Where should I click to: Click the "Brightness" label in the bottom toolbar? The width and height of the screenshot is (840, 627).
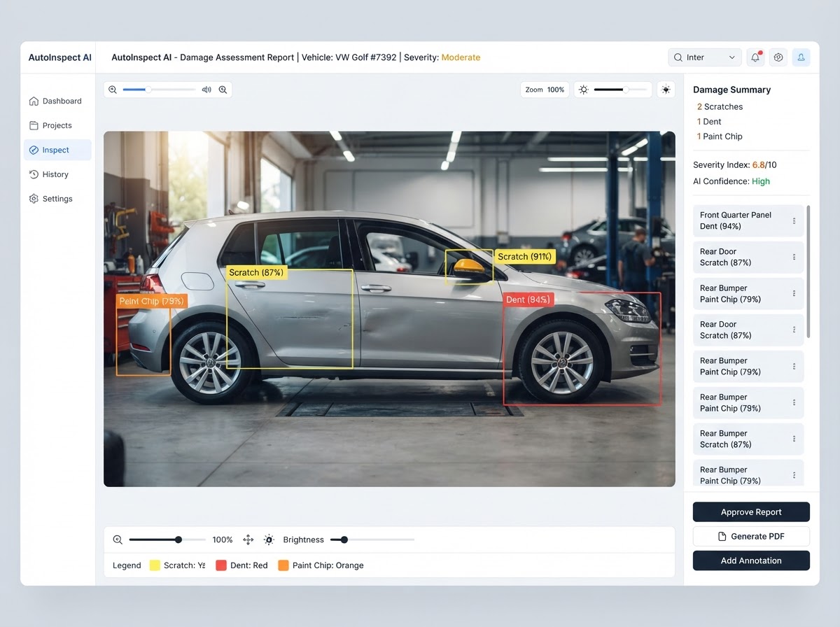click(303, 540)
